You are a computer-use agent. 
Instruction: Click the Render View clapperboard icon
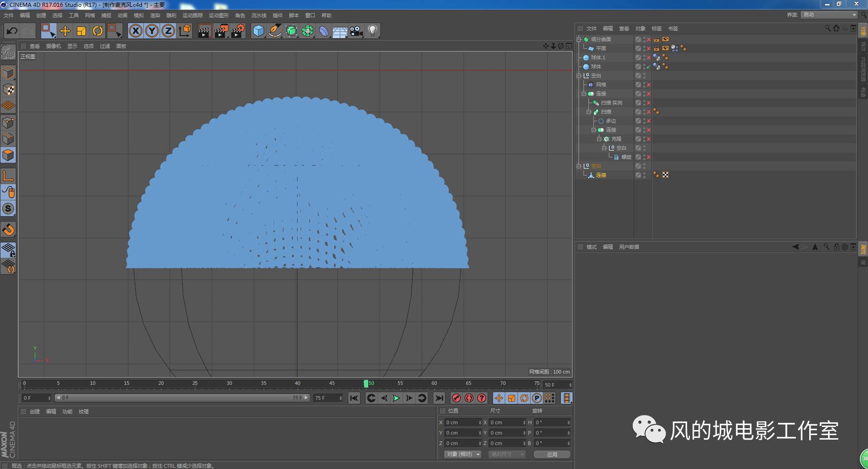click(x=204, y=31)
